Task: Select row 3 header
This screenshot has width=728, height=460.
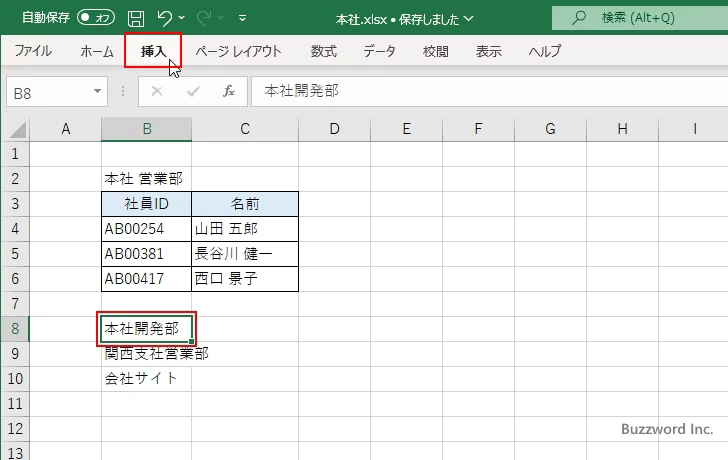Action: click(15, 204)
